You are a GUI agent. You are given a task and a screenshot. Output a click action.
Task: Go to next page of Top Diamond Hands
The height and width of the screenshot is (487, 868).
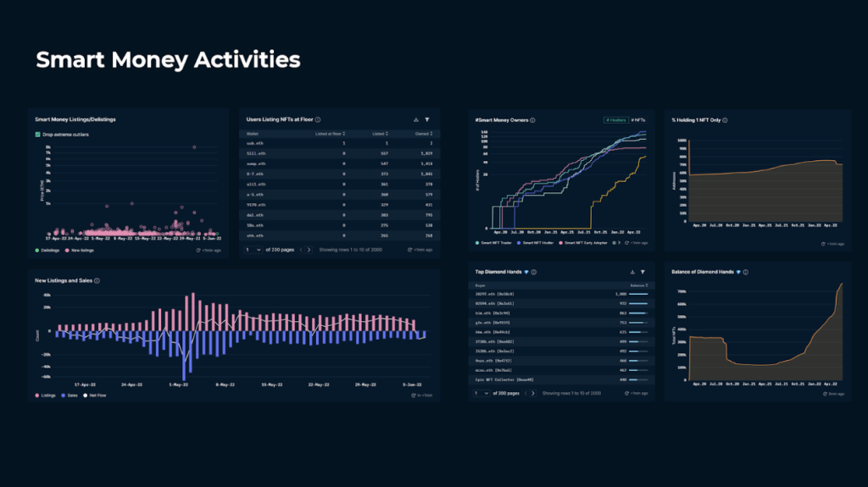pos(533,394)
